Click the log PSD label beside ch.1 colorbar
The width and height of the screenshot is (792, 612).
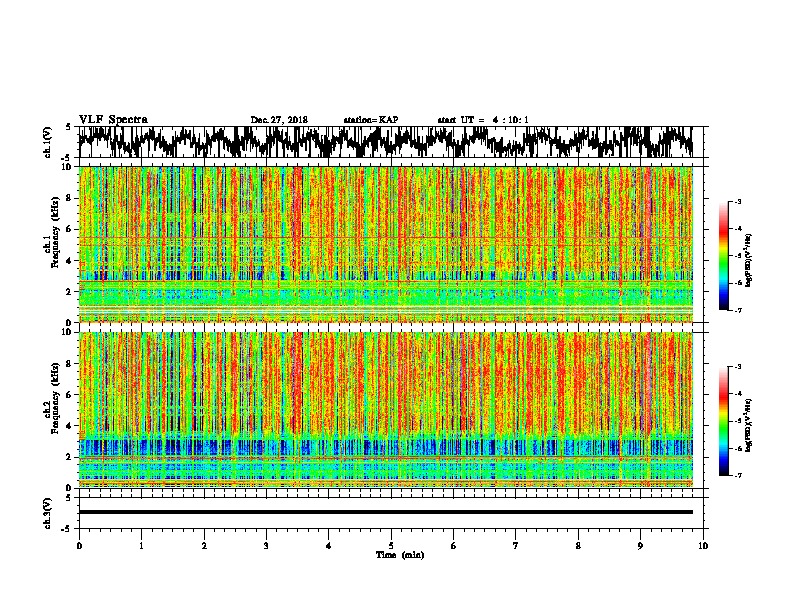tap(749, 260)
